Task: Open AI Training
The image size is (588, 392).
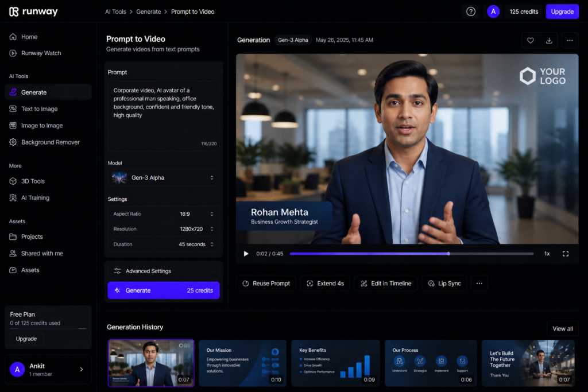Action: click(48, 198)
